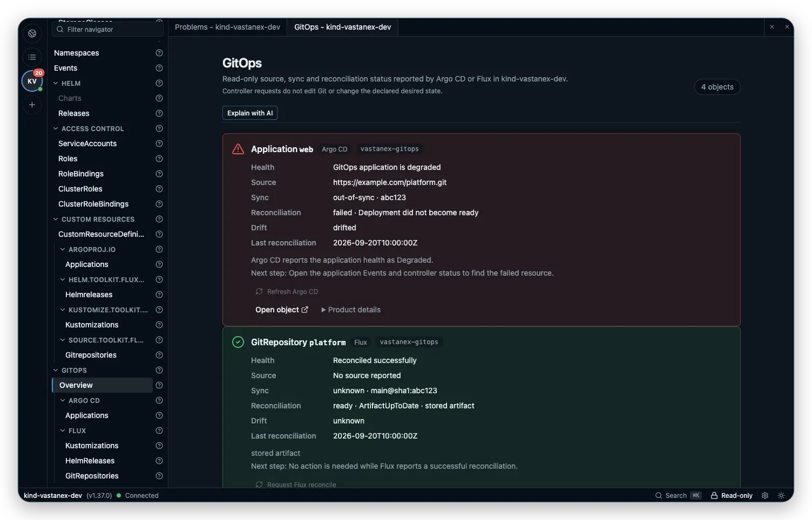Click the green check icon on GitRepository platform
Image resolution: width=812 pixels, height=520 pixels.
238,342
